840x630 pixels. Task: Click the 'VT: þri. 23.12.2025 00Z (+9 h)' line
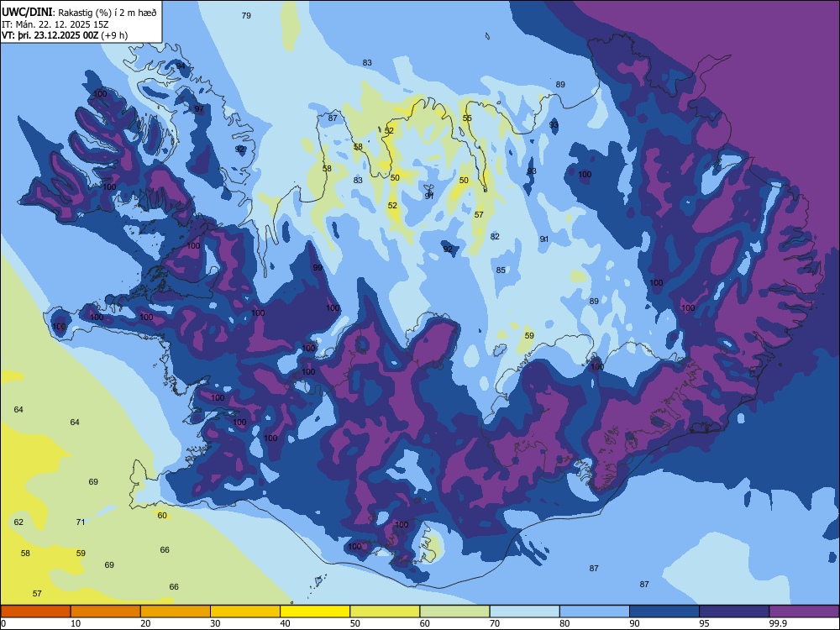(x=65, y=35)
